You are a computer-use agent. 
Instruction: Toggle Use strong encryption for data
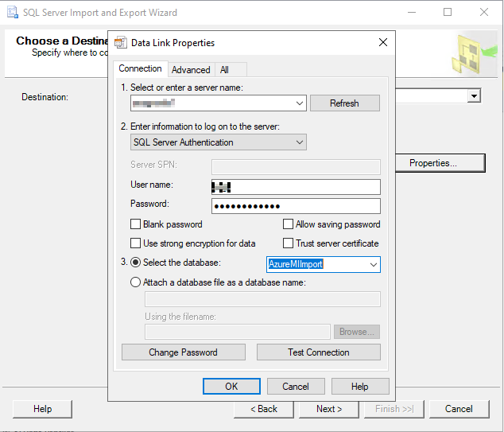coord(136,243)
